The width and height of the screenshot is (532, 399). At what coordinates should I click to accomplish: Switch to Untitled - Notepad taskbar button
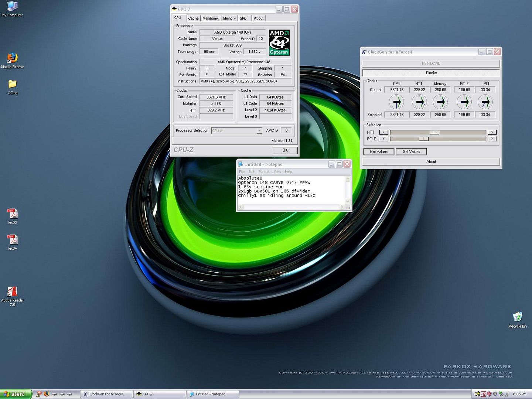[x=213, y=394]
